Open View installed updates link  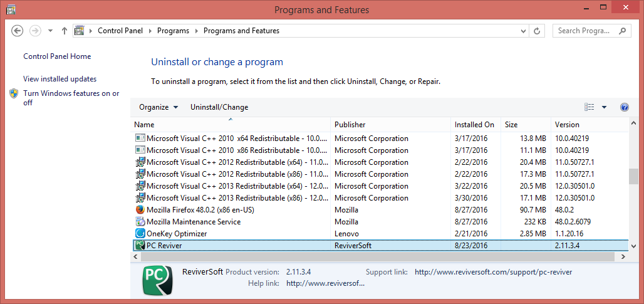point(60,79)
